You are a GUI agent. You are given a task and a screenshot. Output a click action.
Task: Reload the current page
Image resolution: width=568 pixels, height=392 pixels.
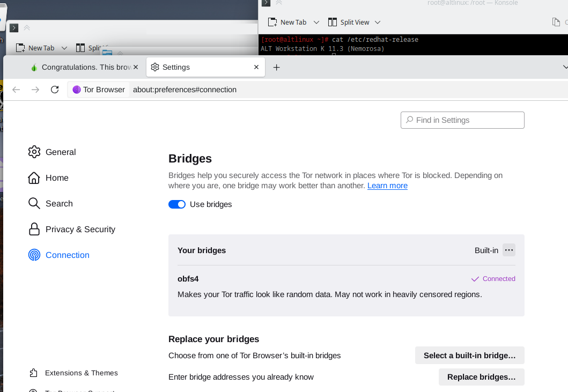[x=55, y=90]
